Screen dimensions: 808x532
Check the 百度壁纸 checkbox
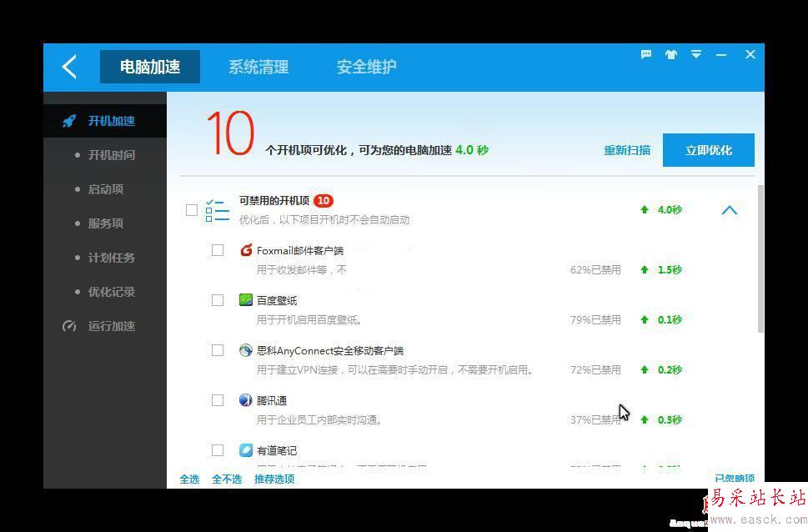click(218, 300)
